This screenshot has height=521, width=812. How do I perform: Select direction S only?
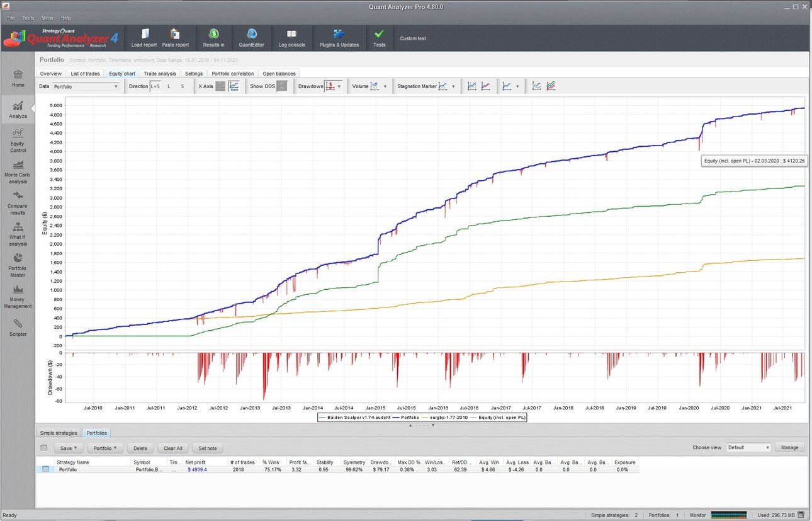[183, 86]
